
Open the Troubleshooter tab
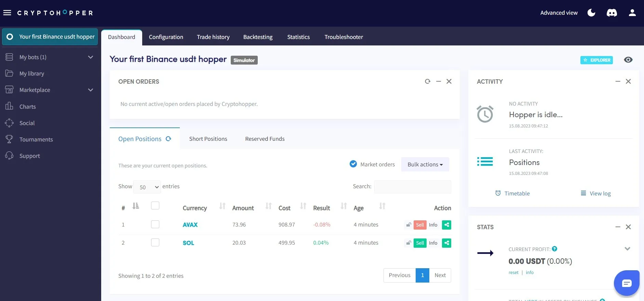click(344, 37)
